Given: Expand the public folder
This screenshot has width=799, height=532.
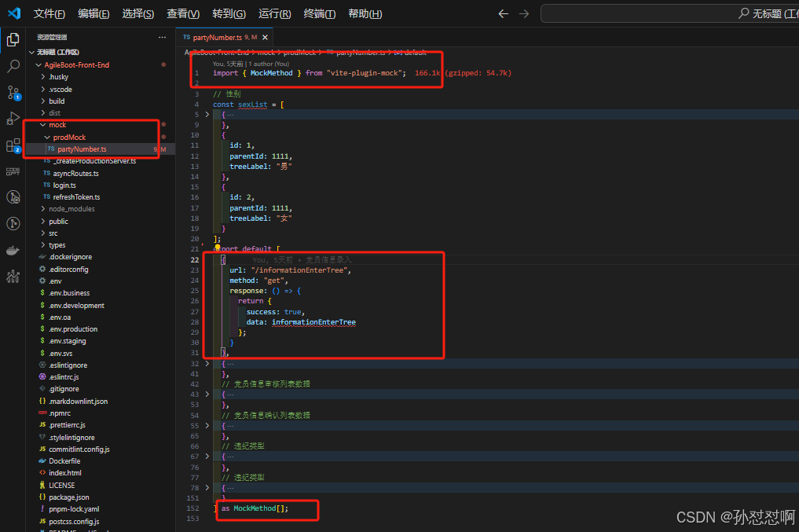Looking at the screenshot, I should pyautogui.click(x=58, y=221).
